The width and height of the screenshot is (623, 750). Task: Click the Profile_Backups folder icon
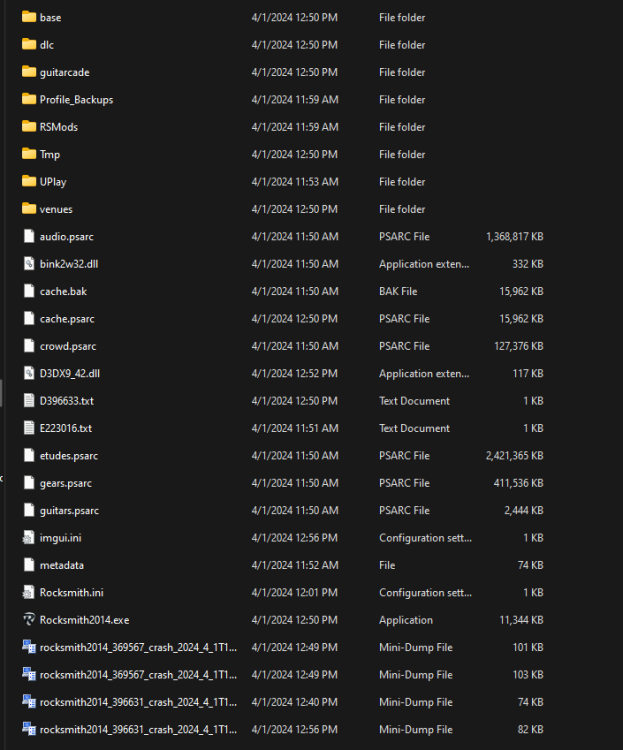click(29, 100)
